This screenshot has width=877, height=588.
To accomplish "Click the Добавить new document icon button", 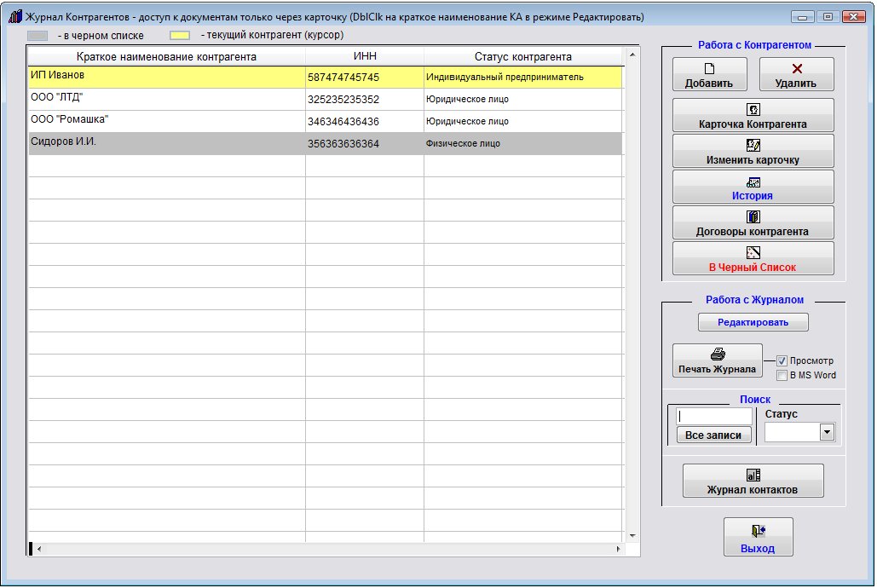I will (x=709, y=74).
